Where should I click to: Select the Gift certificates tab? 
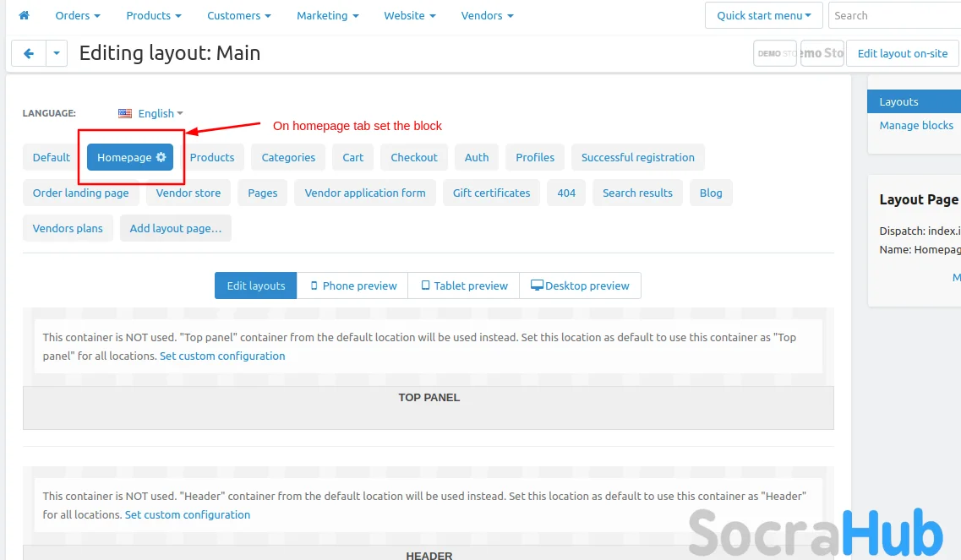492,193
